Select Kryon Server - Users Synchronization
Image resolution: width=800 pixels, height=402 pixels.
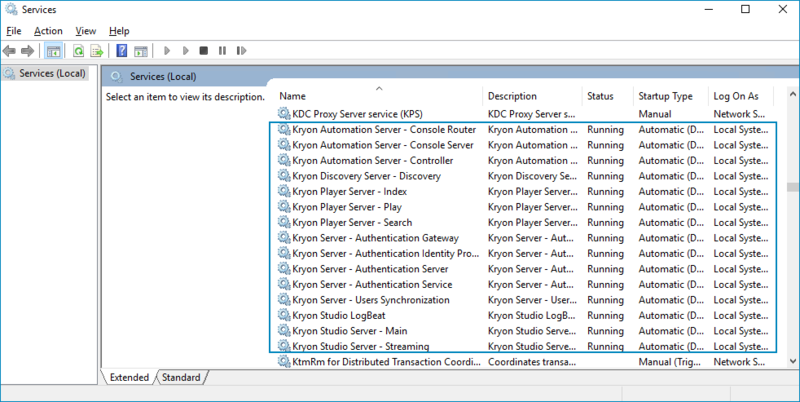coord(371,299)
